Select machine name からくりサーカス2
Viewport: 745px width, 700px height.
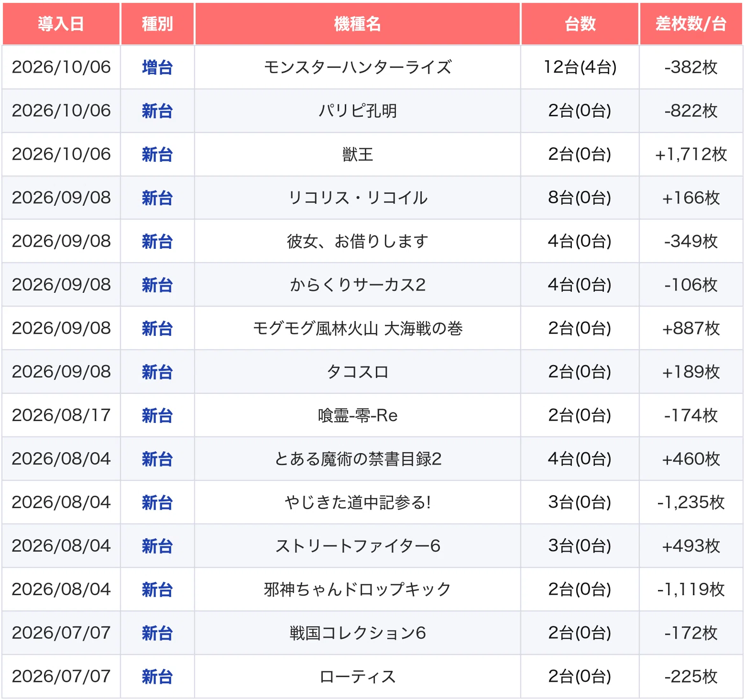[x=358, y=285]
